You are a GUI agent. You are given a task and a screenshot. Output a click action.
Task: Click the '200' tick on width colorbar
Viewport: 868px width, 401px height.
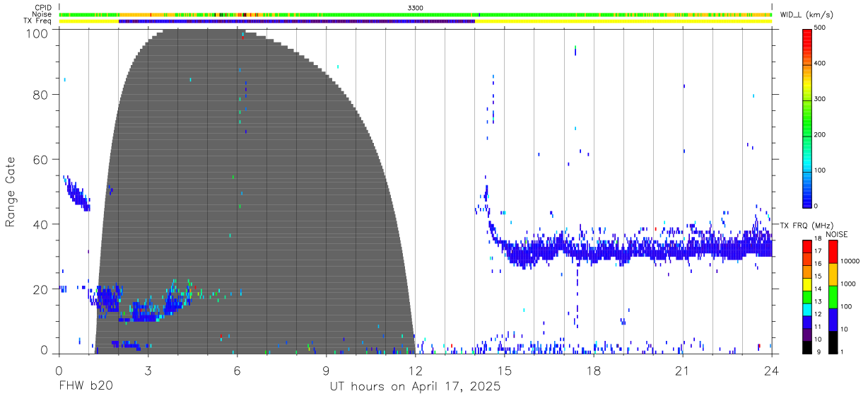(x=820, y=134)
